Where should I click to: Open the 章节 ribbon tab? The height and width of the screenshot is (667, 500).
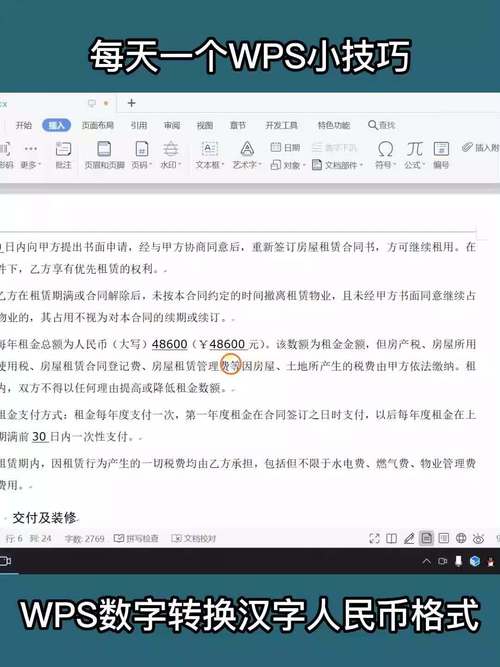[238, 125]
